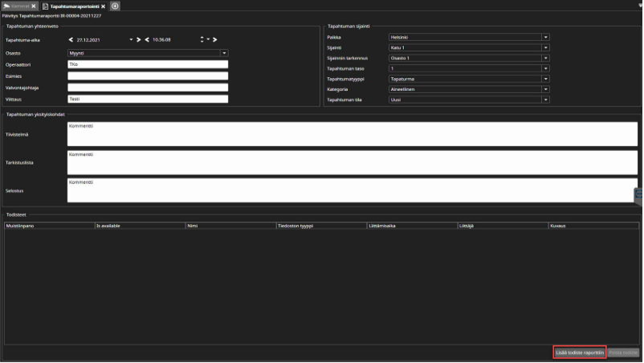Click the side panel handle icon at right edge

click(x=638, y=196)
